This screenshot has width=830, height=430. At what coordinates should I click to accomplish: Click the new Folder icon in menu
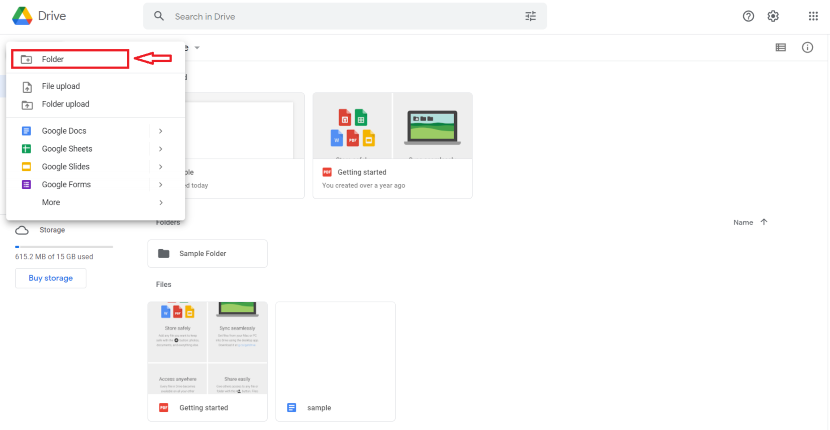coord(26,60)
